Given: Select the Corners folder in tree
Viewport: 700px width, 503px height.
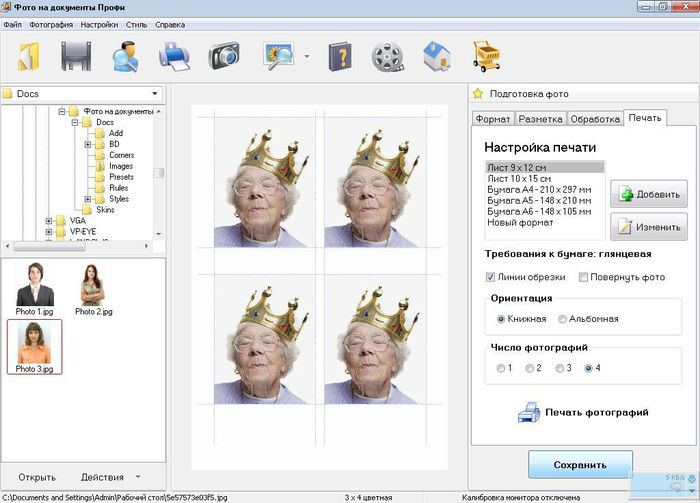Looking at the screenshot, I should click(x=121, y=155).
